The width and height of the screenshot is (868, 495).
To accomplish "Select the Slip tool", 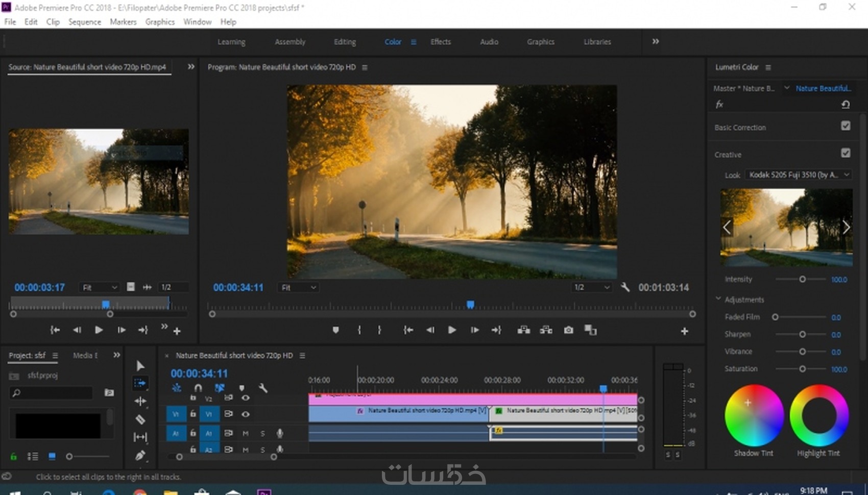I will [x=140, y=437].
